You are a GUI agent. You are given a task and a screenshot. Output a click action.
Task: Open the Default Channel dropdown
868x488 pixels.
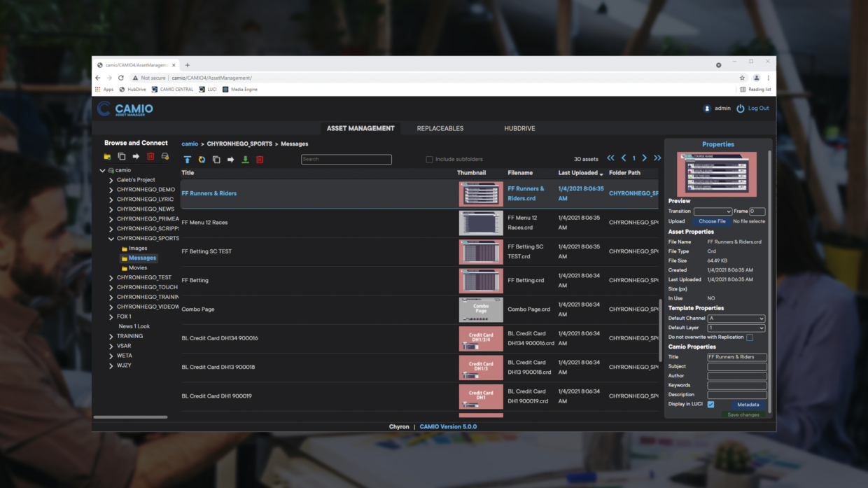coord(737,318)
